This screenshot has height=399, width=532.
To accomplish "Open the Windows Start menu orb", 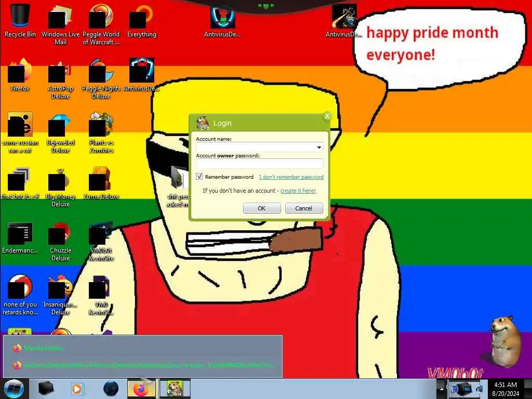I will [x=14, y=389].
